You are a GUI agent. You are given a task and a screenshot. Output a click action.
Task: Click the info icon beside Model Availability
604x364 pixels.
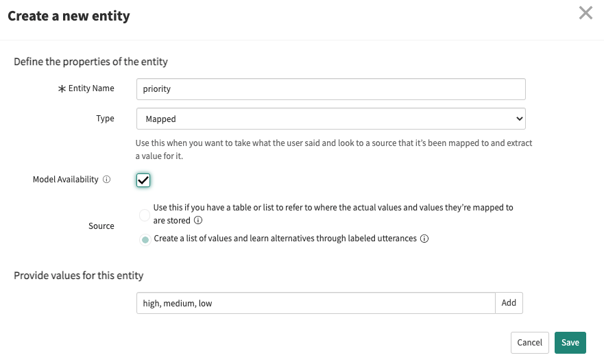(107, 180)
